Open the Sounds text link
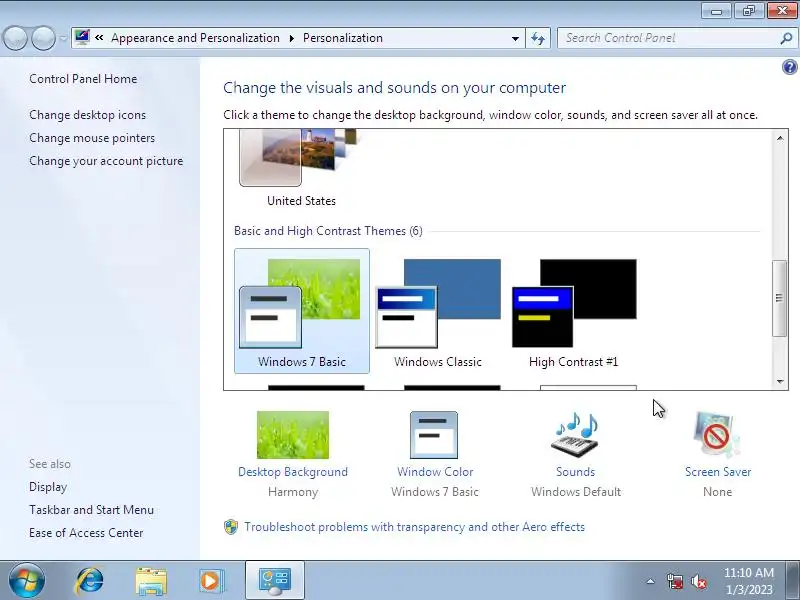 coord(576,472)
